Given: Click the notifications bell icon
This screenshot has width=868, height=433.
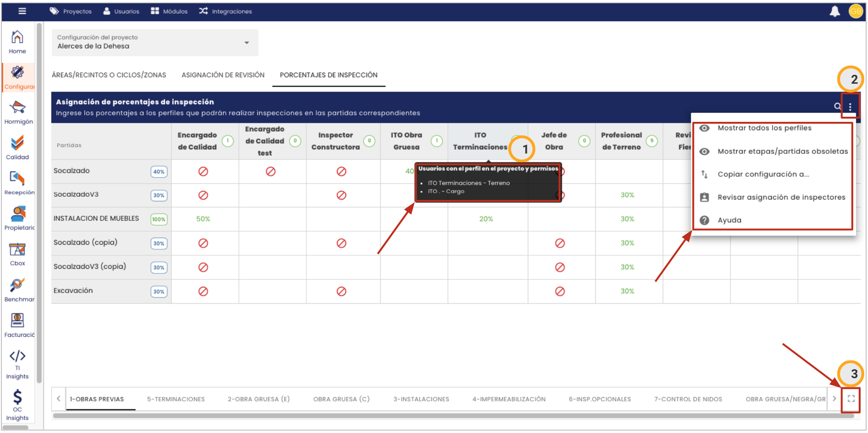Looking at the screenshot, I should pos(834,11).
